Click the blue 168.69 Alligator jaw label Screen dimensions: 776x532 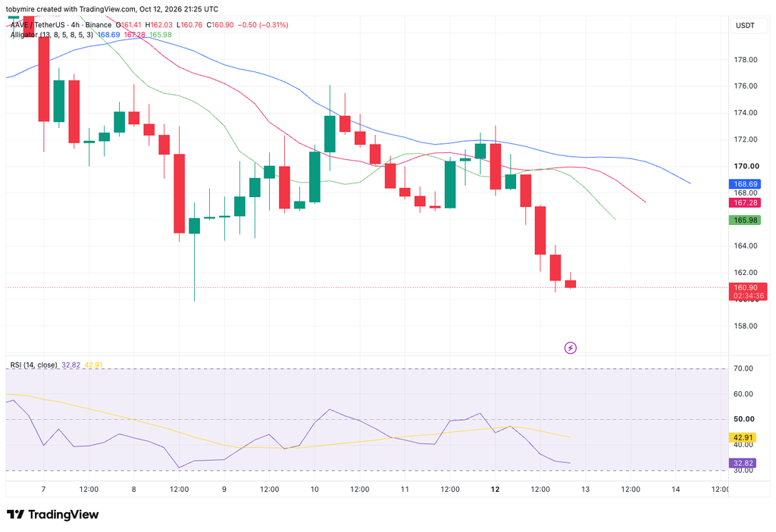click(746, 184)
